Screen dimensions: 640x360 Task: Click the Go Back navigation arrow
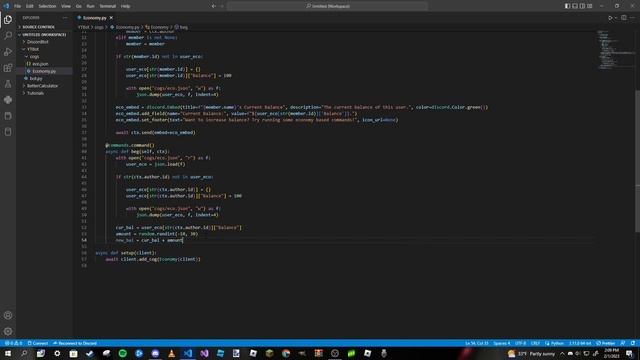click(x=213, y=6)
